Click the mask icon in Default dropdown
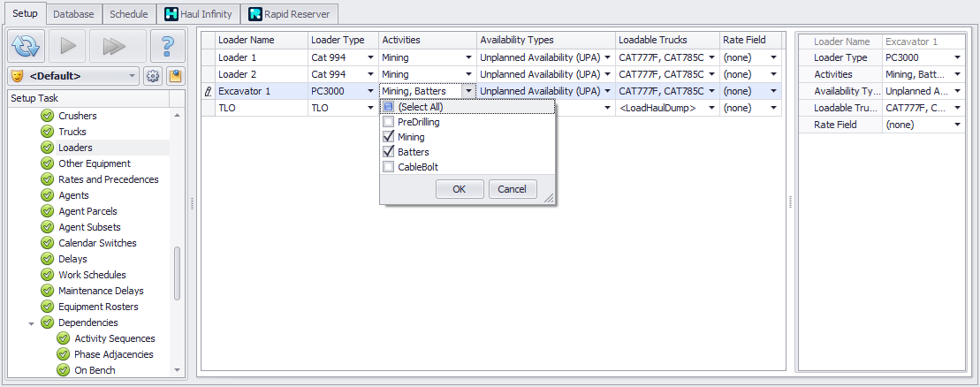This screenshot has width=980, height=387. pos(19,76)
